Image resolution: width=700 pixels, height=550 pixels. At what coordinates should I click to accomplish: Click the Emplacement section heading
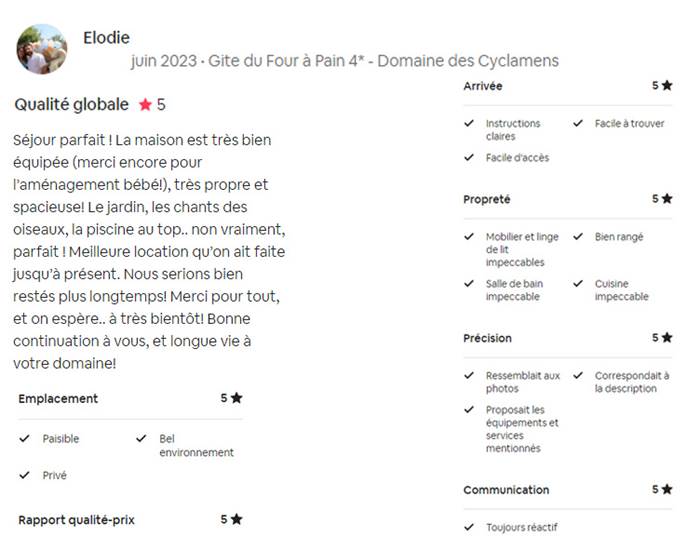[58, 399]
